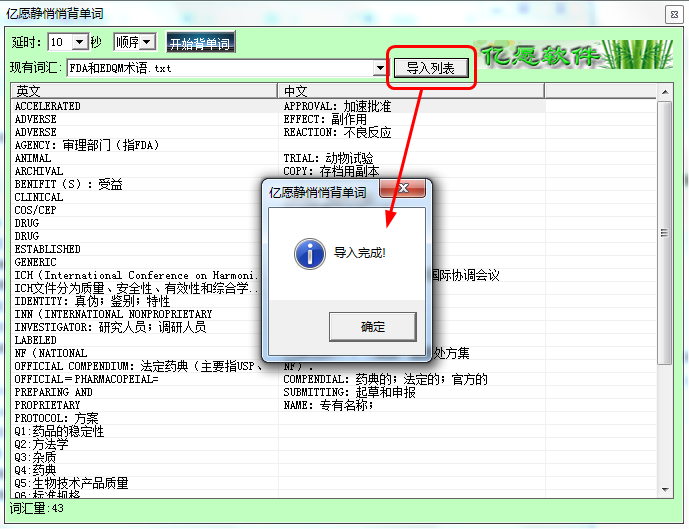This screenshot has width=689, height=529.
Task: Click the blue information icon in dialog
Action: pyautogui.click(x=310, y=254)
